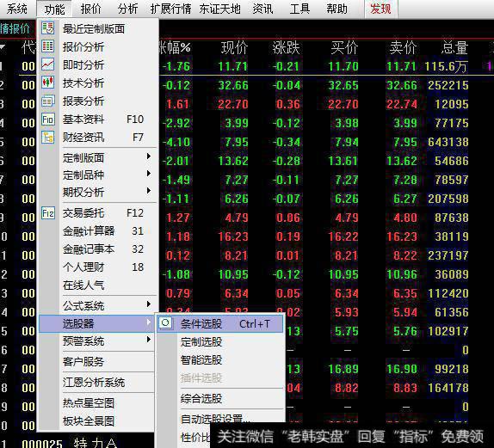Open the 即时分析 line chart icon

[48, 64]
